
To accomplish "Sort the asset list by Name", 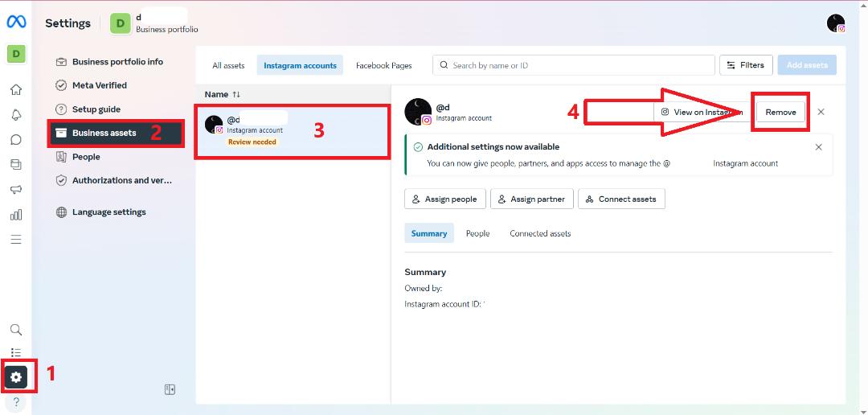I will 222,95.
